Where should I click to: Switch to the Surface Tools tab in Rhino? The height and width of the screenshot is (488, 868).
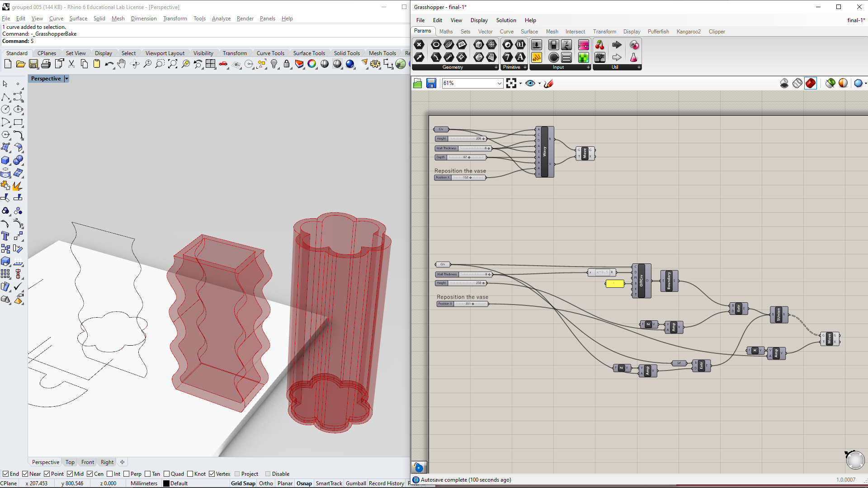[309, 53]
